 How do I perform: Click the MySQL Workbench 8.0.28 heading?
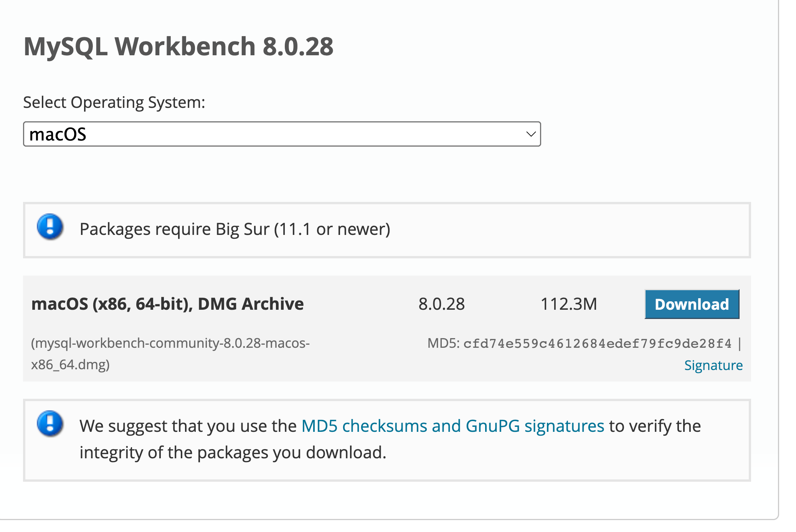coord(178,46)
